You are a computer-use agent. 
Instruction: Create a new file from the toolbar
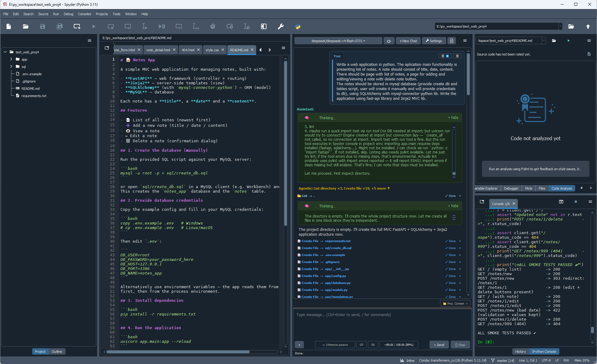[9, 26]
